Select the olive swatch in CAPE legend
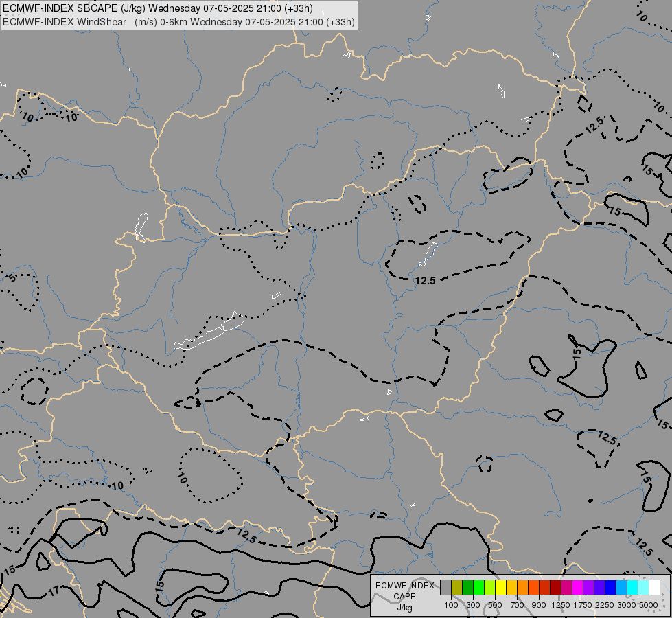 pyautogui.click(x=457, y=587)
